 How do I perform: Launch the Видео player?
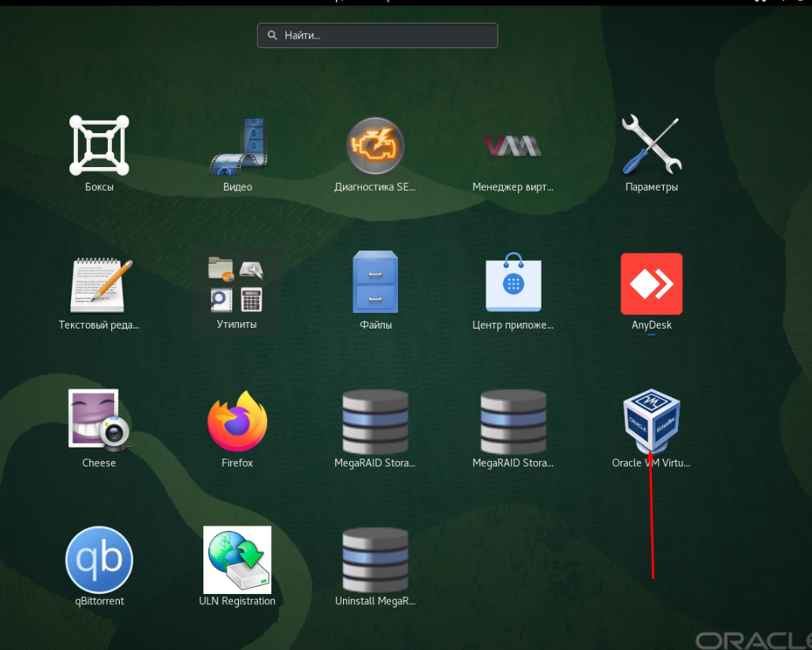point(238,146)
